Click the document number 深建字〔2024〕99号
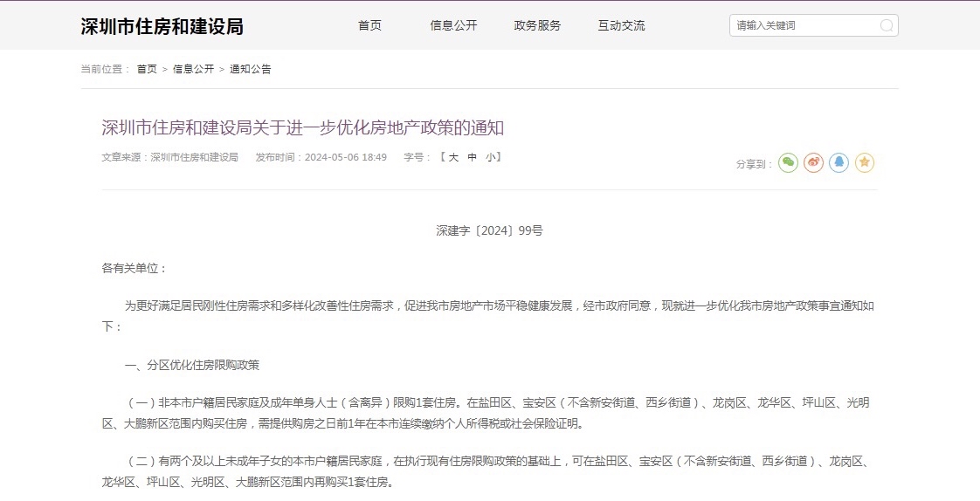The width and height of the screenshot is (980, 501). 490,231
